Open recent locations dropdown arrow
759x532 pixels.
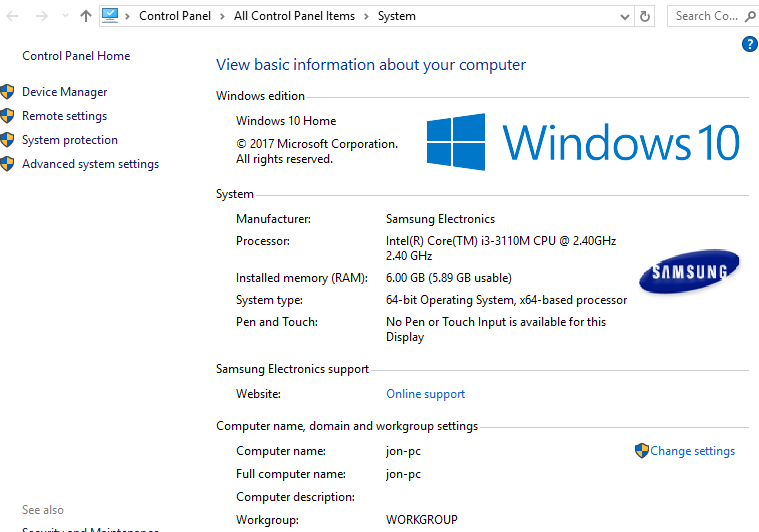click(65, 16)
